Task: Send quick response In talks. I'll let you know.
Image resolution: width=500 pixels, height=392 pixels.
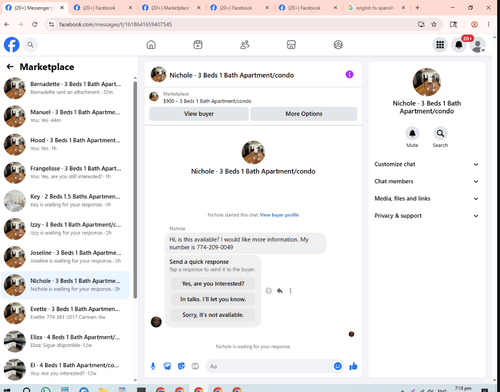Action: coord(213,299)
